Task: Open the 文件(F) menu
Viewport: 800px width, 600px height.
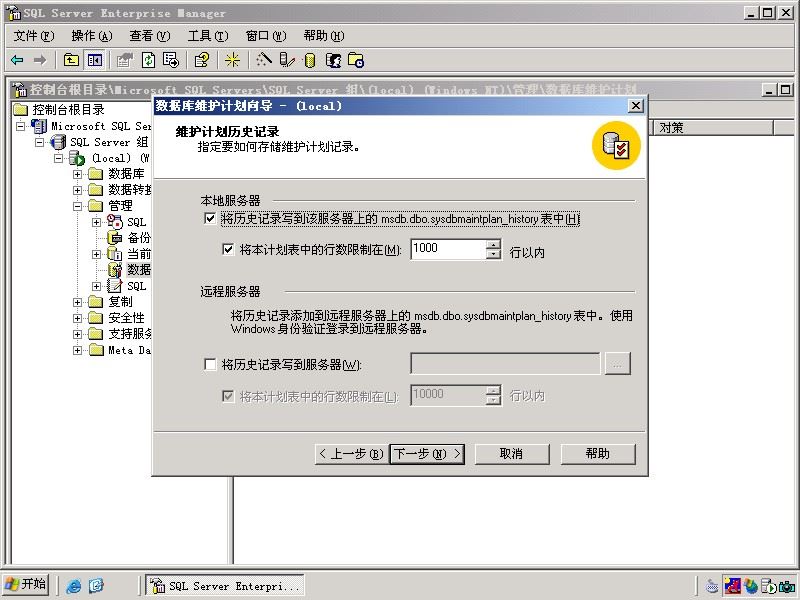Action: click(x=34, y=36)
